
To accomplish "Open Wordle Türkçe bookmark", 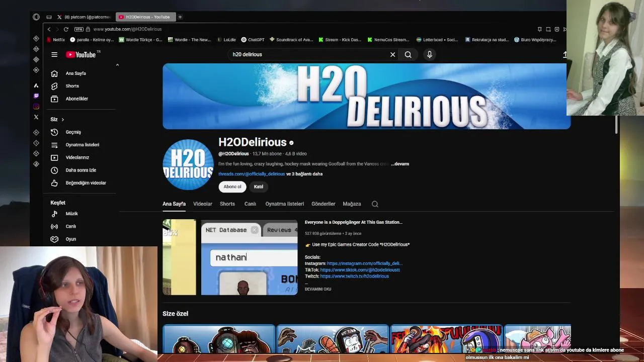I will tap(140, 40).
